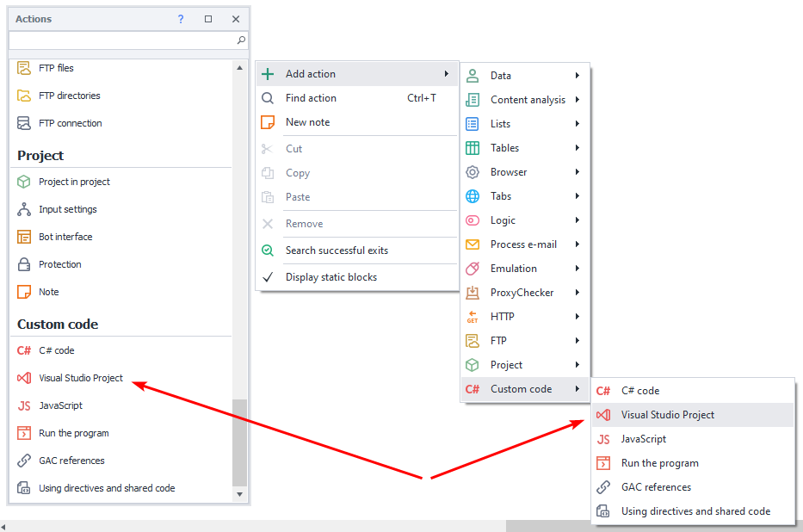Click the FTP connection icon in Actions panel
The height and width of the screenshot is (532, 803).
point(24,123)
